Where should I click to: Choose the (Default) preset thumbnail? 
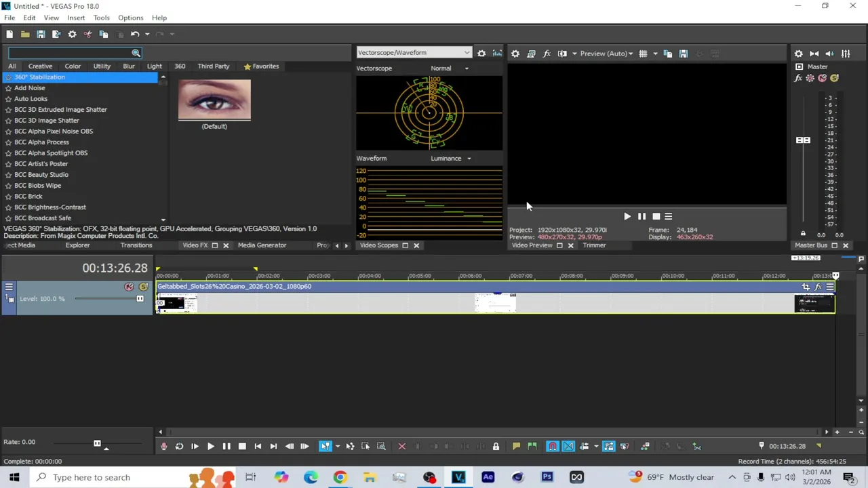click(214, 100)
